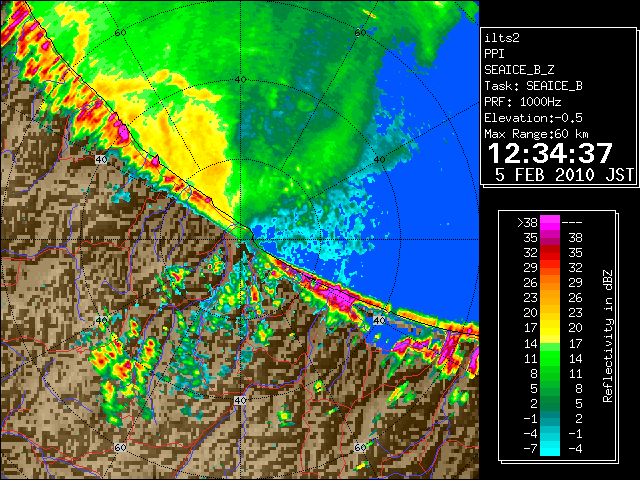Click the "Reflectivity in dBZ" legend title
Viewport: 640px width, 480px height.
(608, 336)
